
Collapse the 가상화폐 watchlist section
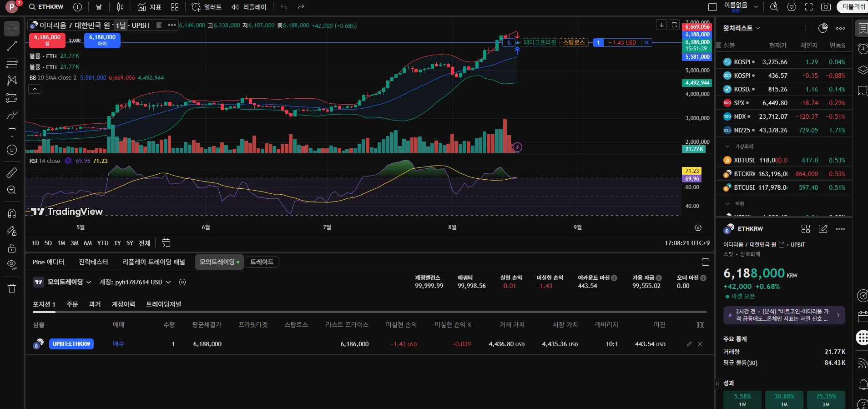click(727, 146)
